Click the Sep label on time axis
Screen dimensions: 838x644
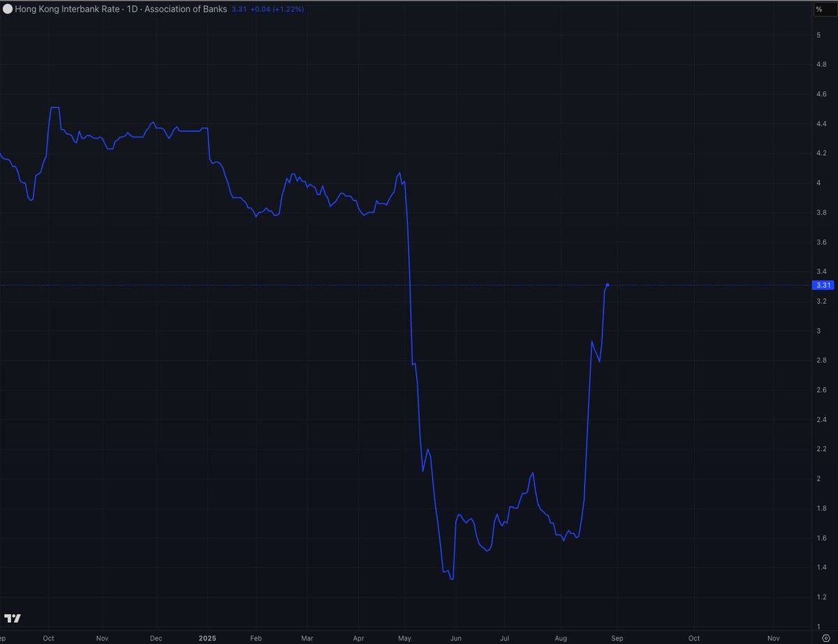coord(617,638)
